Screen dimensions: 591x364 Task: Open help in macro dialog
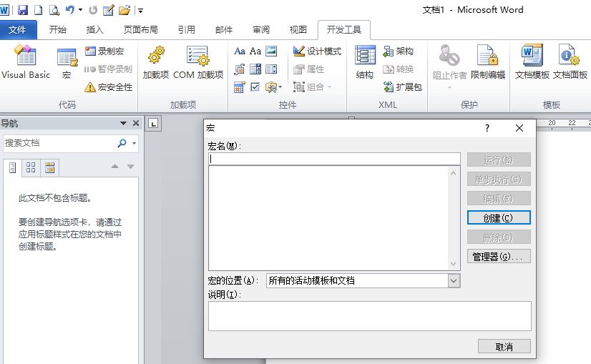click(487, 128)
